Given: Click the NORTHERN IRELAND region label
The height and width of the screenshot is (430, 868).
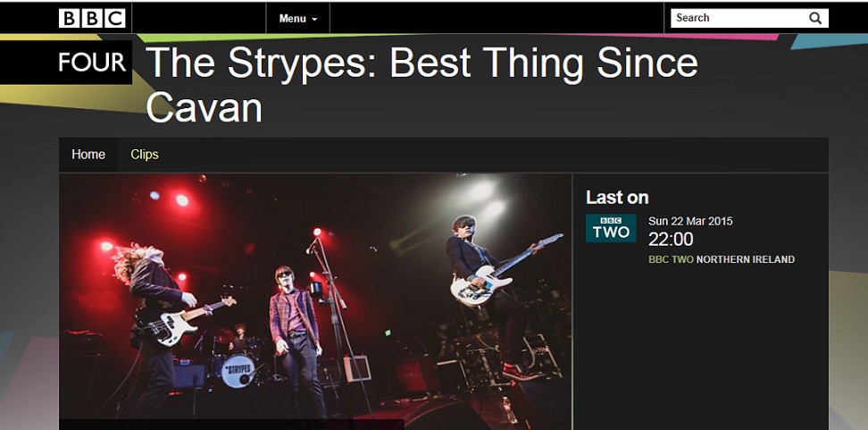Looking at the screenshot, I should click(745, 259).
